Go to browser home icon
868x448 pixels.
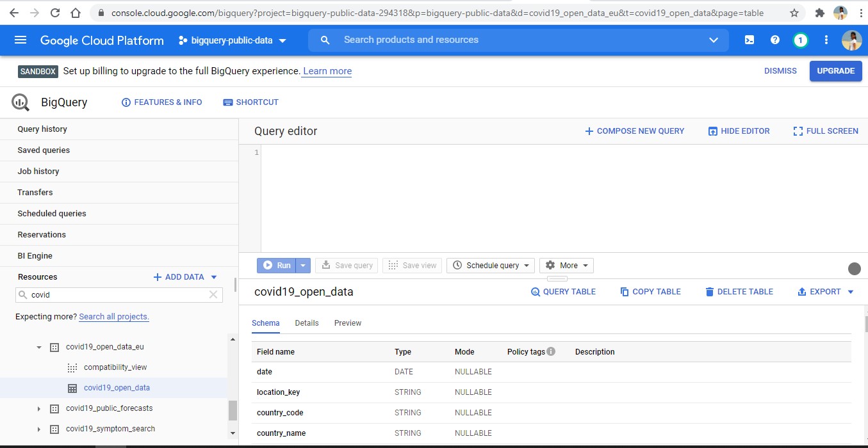pyautogui.click(x=76, y=13)
